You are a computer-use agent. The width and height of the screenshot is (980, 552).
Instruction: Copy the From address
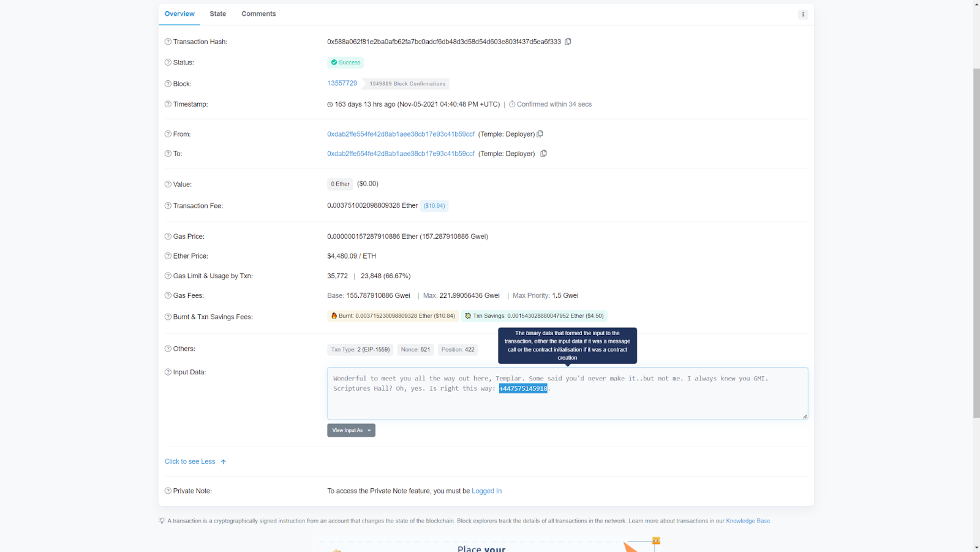coord(540,134)
